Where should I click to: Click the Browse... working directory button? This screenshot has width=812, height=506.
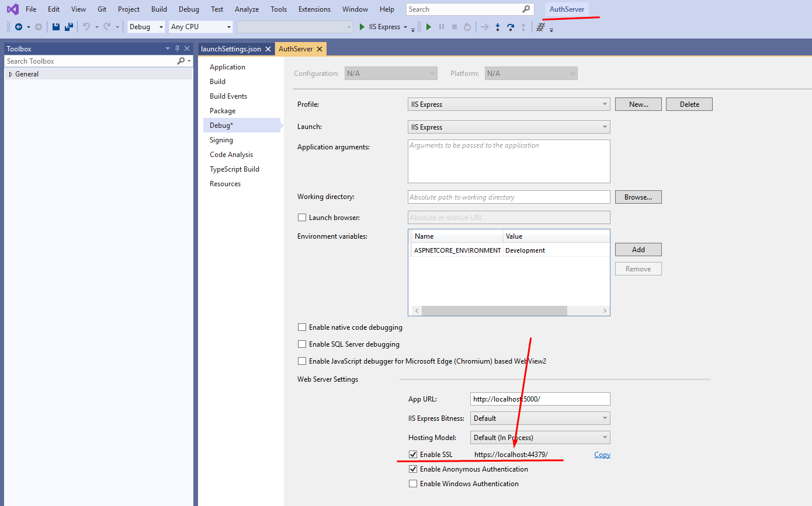tap(639, 197)
